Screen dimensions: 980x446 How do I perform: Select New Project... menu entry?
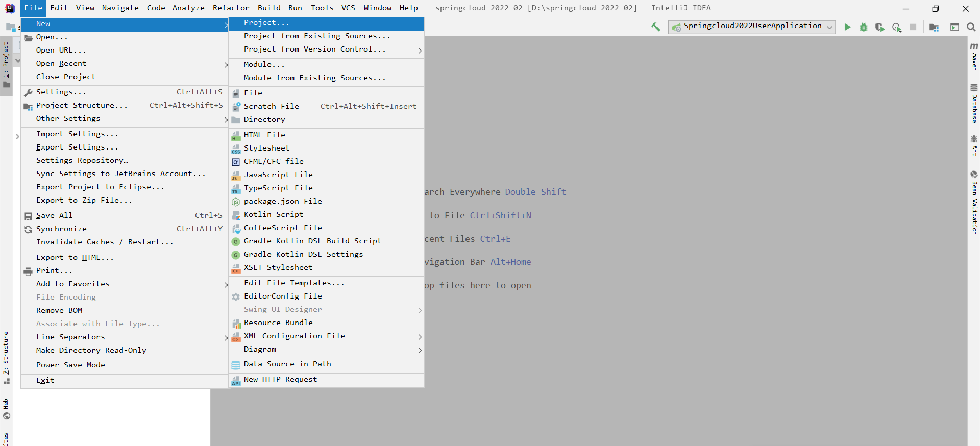pyautogui.click(x=327, y=23)
